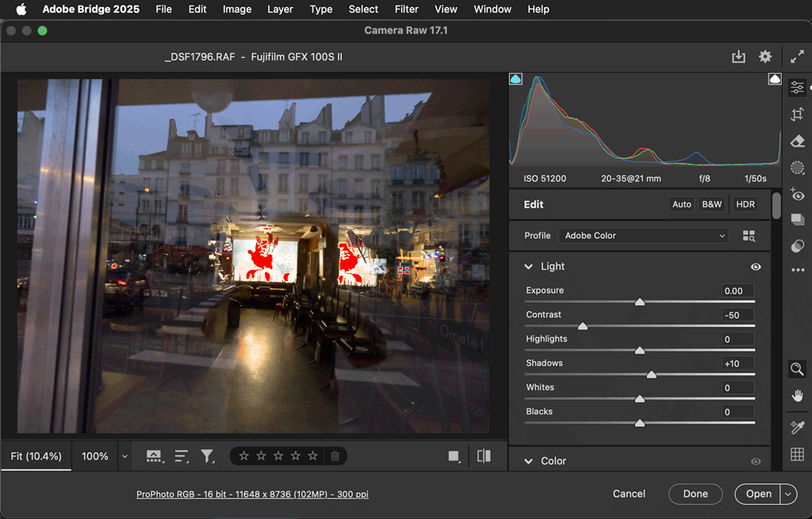Click the Contrast value field showing -50
The width and height of the screenshot is (812, 519).
(x=737, y=315)
